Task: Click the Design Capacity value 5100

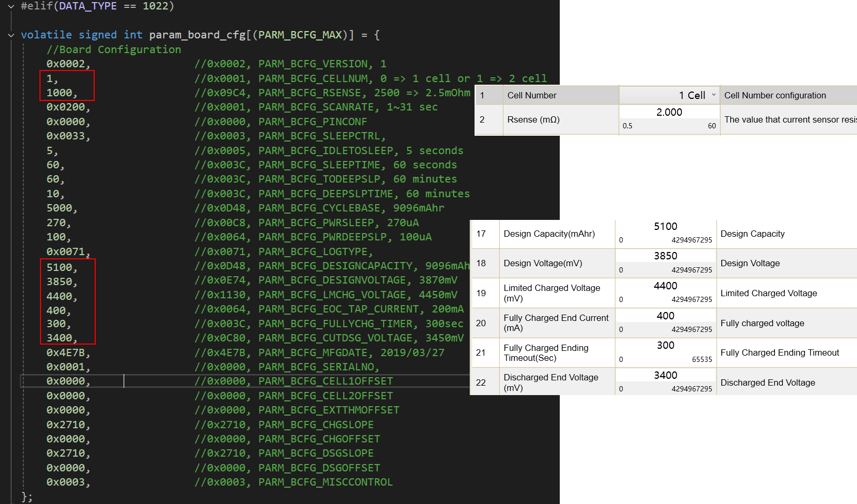Action: pos(666,226)
